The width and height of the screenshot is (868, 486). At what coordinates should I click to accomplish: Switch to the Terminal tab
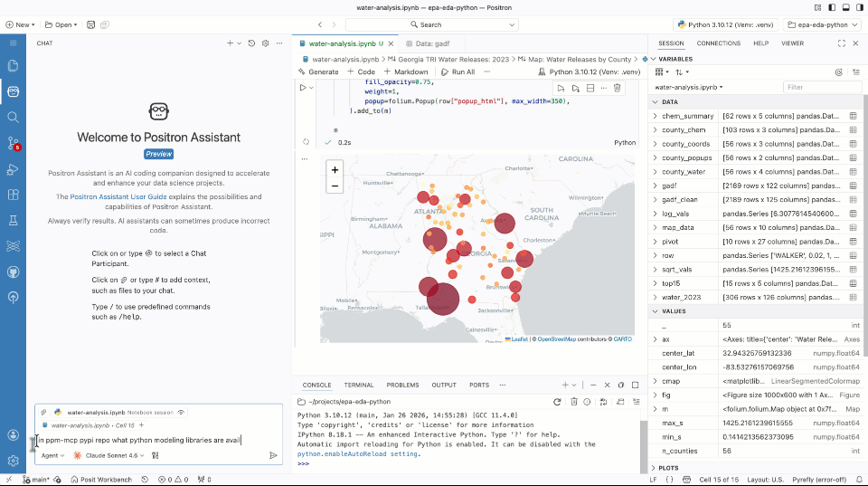click(x=358, y=385)
